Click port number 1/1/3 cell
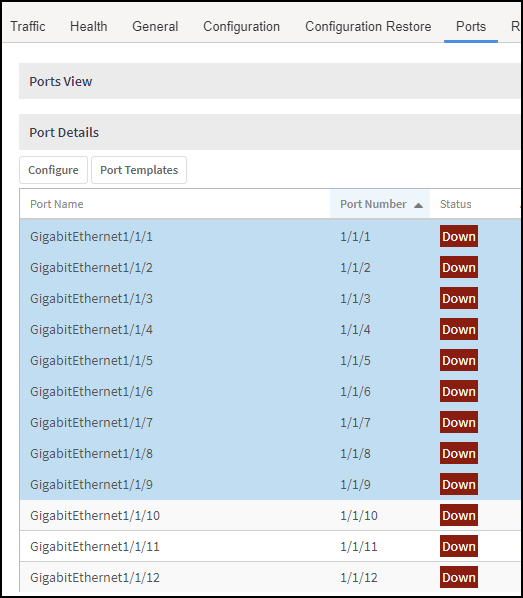This screenshot has height=598, width=523. (355, 298)
